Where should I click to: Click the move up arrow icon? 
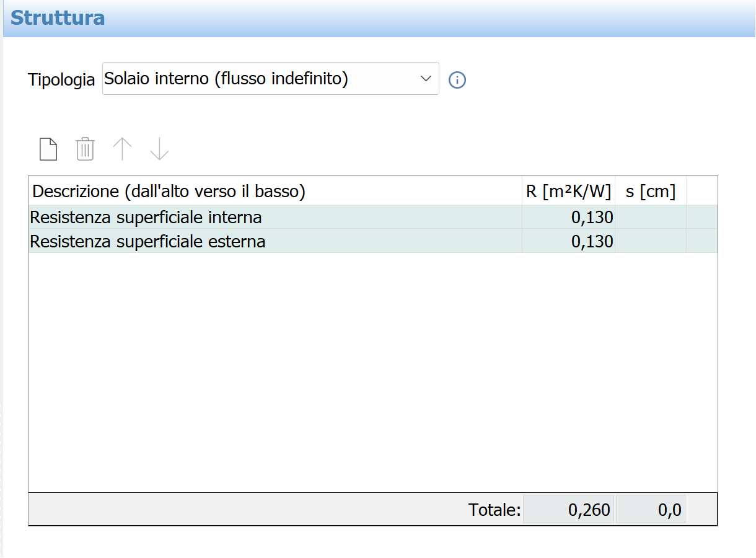(122, 149)
